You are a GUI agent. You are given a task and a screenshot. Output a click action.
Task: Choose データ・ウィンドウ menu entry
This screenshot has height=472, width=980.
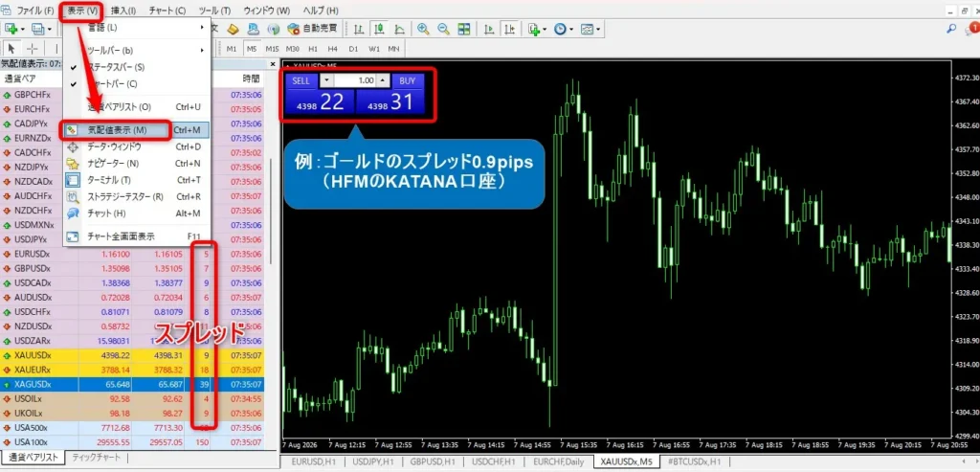click(x=136, y=146)
